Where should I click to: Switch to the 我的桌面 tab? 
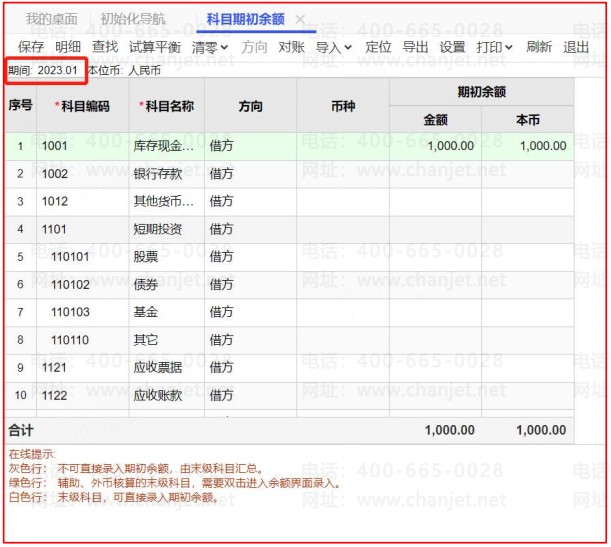click(51, 19)
